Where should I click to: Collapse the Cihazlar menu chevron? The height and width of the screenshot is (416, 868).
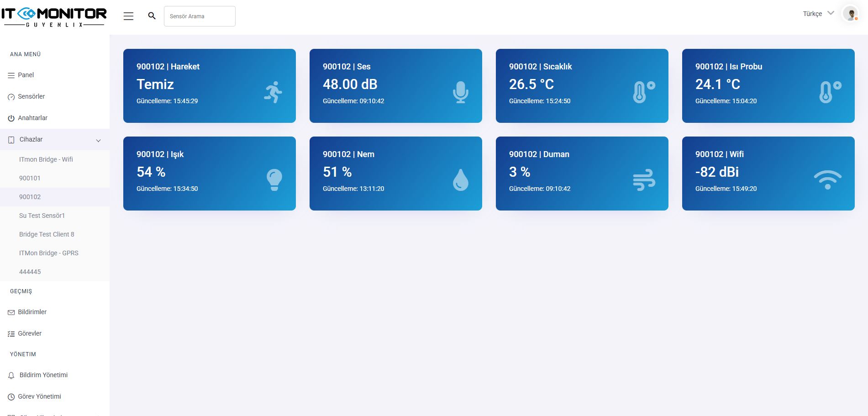[98, 141]
